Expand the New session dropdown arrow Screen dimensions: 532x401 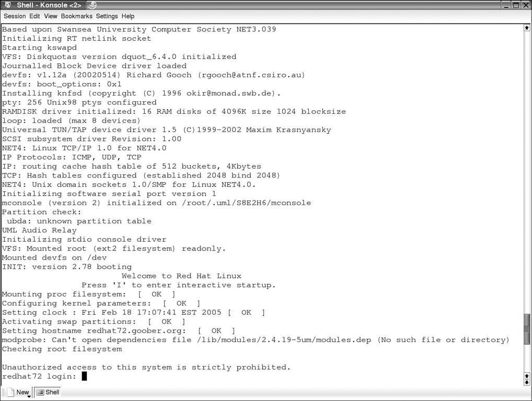tap(29, 396)
